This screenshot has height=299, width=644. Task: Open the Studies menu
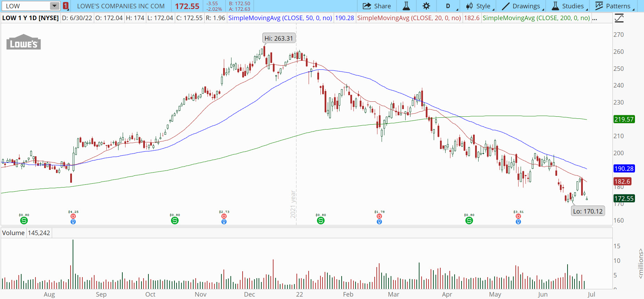point(570,6)
